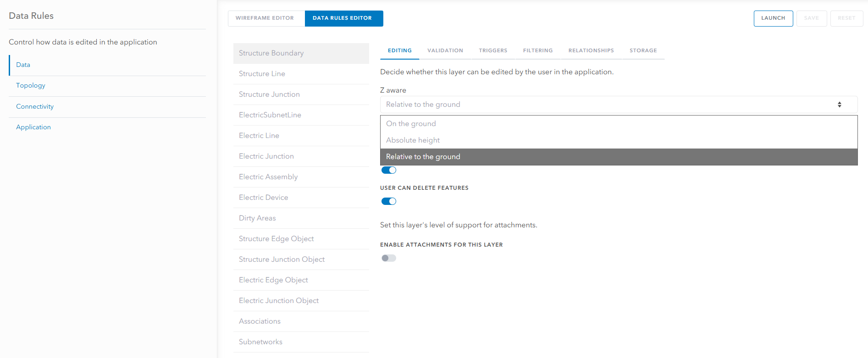Go to the Filtering tab

[537, 50]
